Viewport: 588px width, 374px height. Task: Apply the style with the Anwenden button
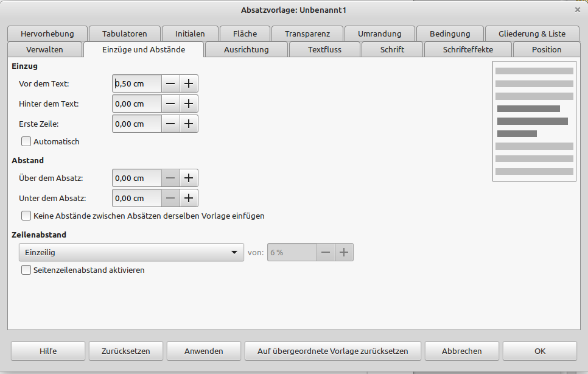[x=203, y=351]
